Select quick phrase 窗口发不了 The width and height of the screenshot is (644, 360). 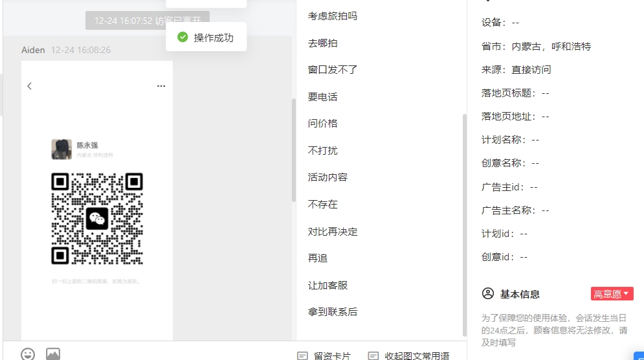coord(333,70)
